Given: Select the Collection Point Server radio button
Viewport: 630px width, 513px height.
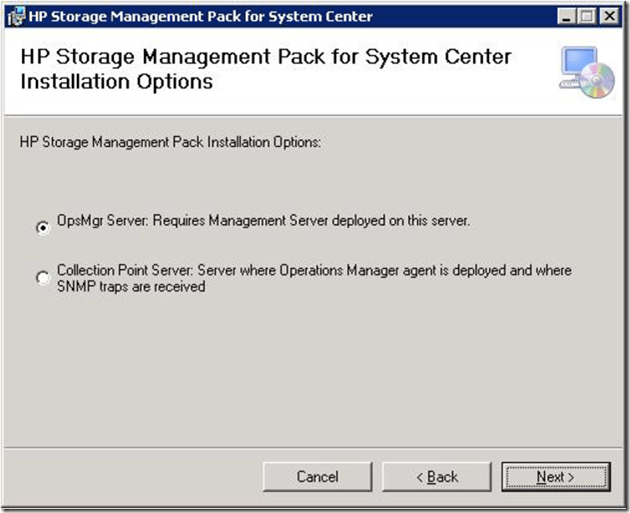Looking at the screenshot, I should tap(42, 278).
